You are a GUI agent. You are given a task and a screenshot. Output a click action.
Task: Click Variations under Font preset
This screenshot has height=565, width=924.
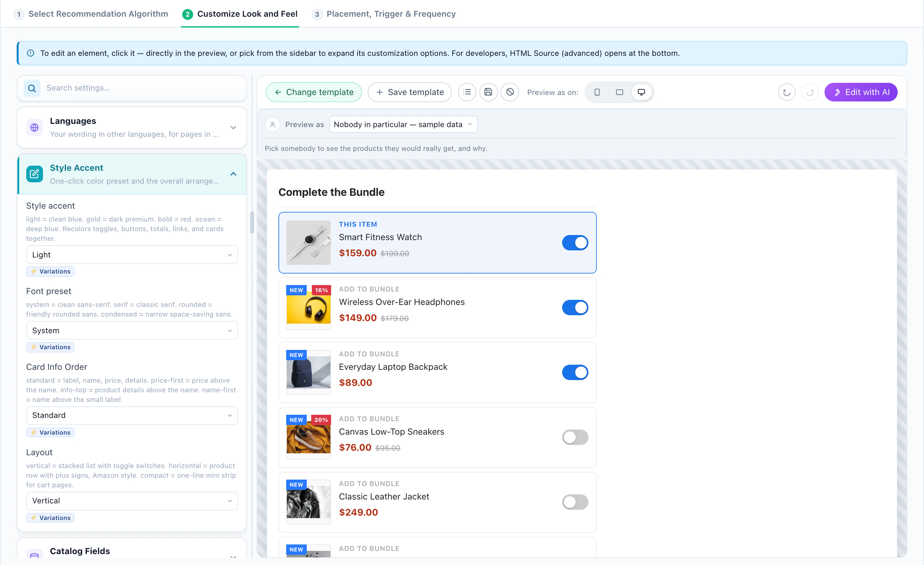pos(50,347)
